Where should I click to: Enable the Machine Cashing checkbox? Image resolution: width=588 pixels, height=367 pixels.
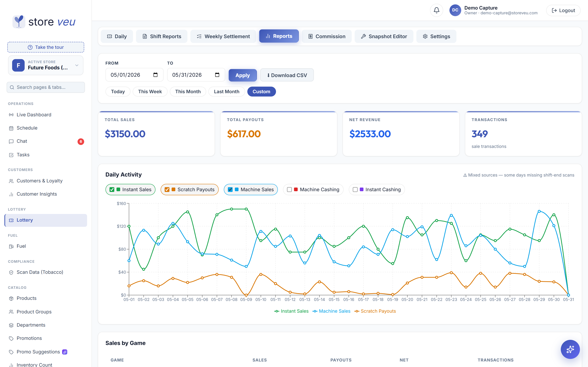coord(289,190)
